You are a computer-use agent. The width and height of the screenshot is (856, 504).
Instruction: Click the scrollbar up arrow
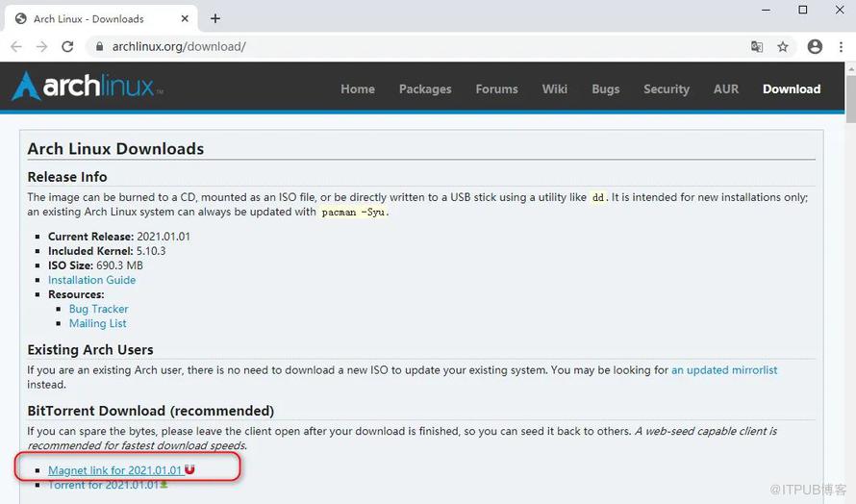click(x=851, y=69)
